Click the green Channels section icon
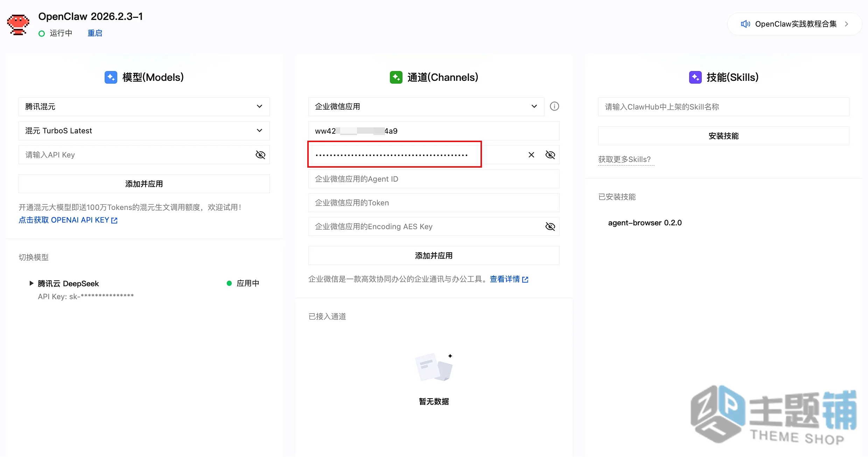This screenshot has height=457, width=868. (396, 77)
